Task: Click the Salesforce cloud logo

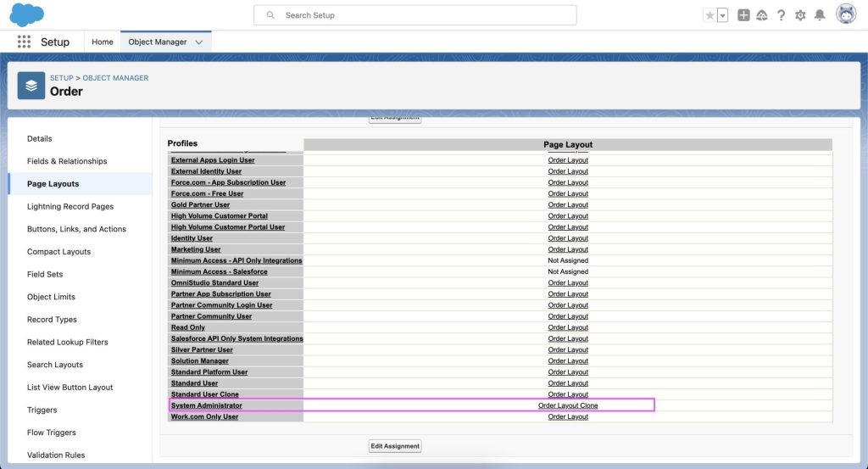Action: pos(26,14)
